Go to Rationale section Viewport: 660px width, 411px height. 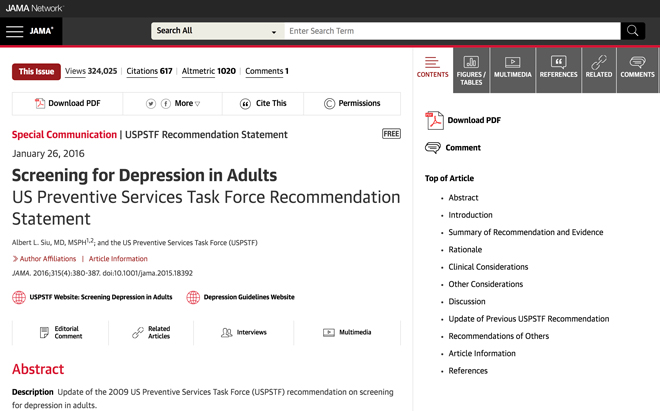click(x=465, y=250)
